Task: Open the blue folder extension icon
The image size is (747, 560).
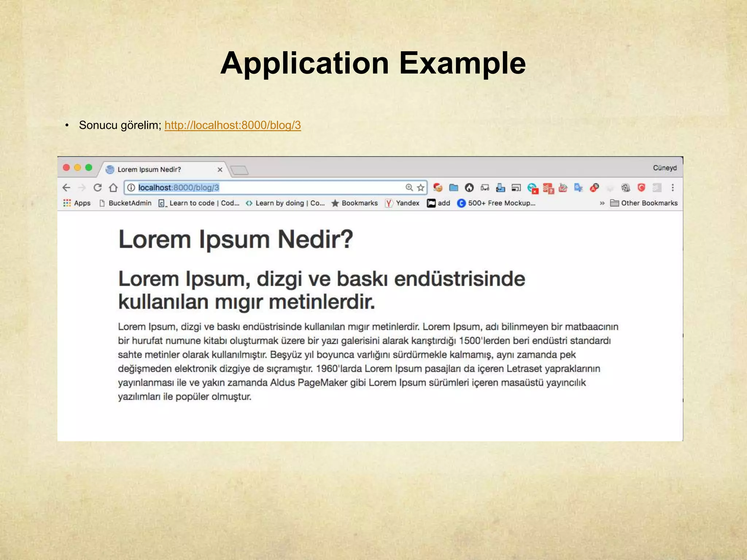Action: [453, 187]
